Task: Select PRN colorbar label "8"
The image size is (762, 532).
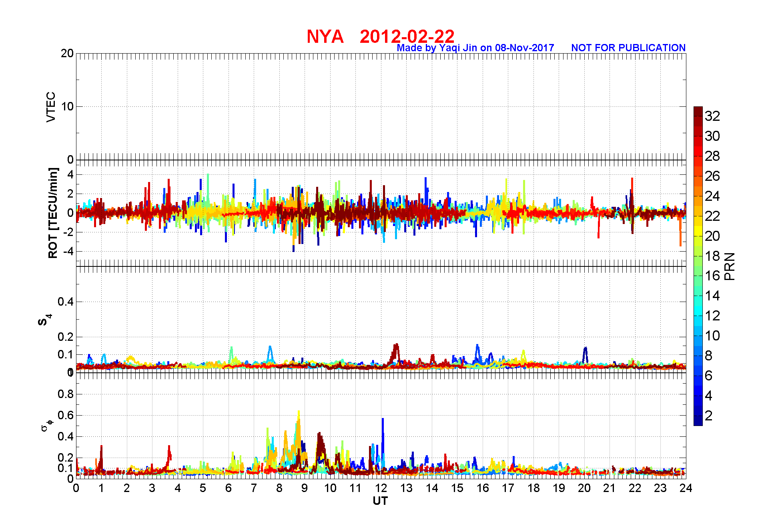Action: click(709, 356)
